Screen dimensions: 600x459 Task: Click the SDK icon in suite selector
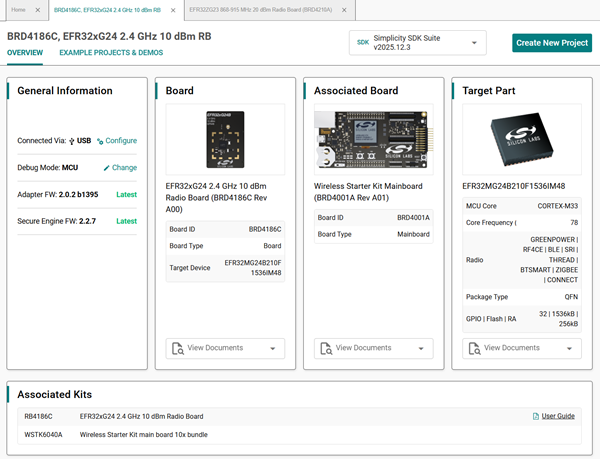point(363,42)
